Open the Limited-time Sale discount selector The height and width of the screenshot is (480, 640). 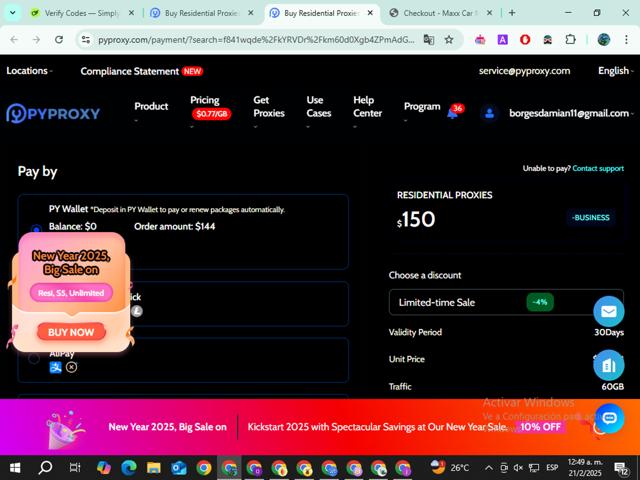click(x=506, y=302)
